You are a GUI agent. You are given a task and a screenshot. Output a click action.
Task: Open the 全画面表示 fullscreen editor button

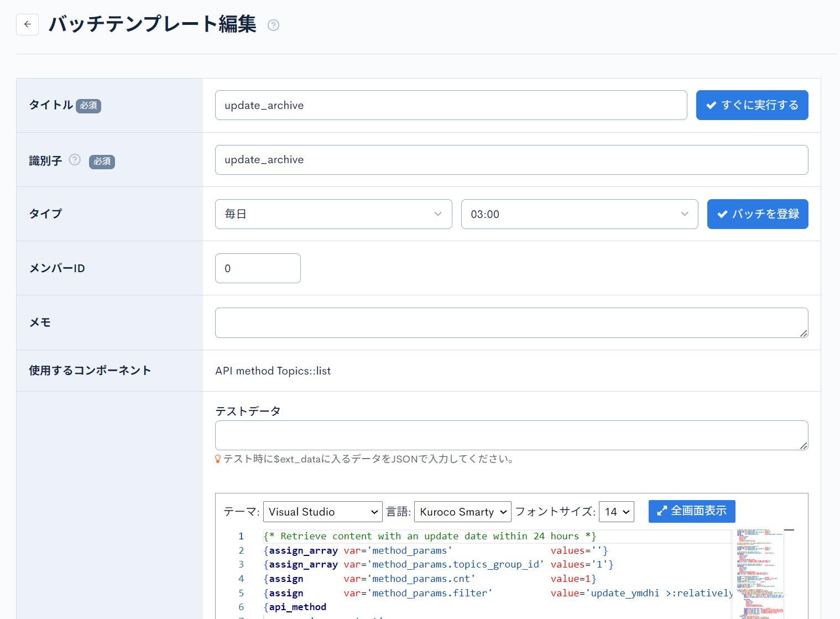(x=692, y=511)
